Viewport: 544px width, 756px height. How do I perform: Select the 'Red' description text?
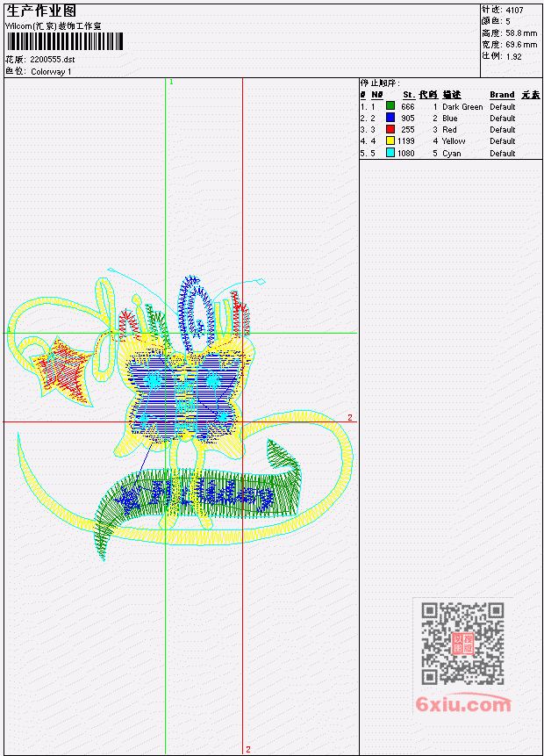449,130
